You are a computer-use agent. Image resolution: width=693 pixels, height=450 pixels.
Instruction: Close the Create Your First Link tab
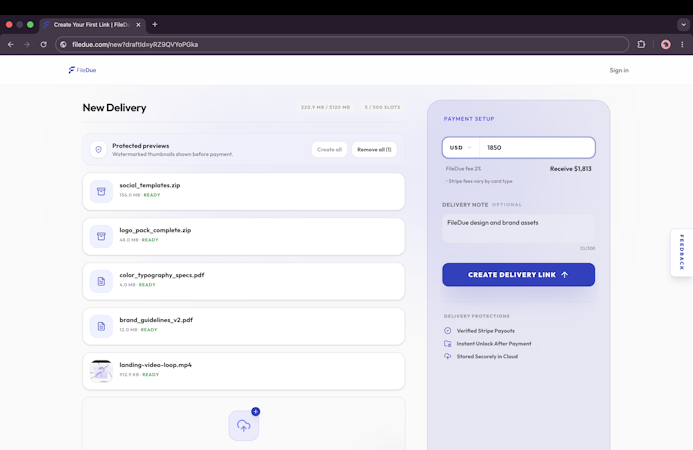138,25
